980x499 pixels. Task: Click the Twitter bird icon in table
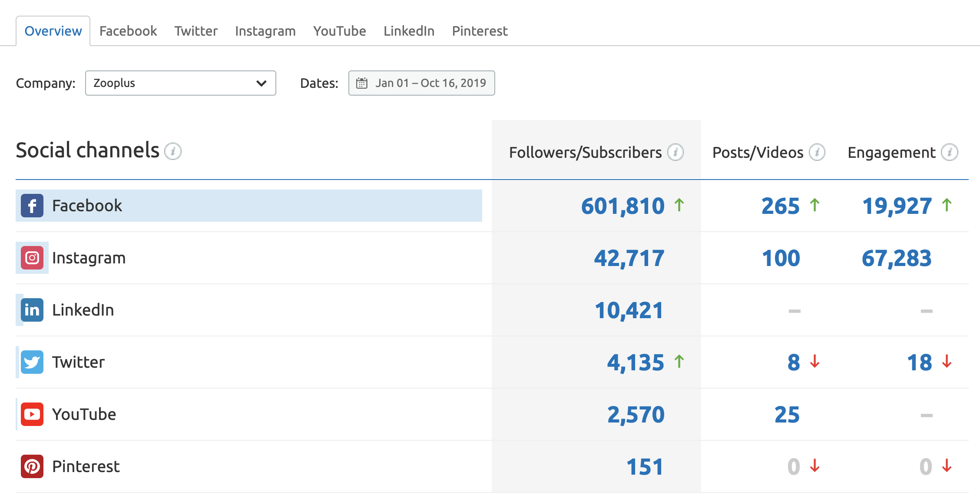point(32,362)
